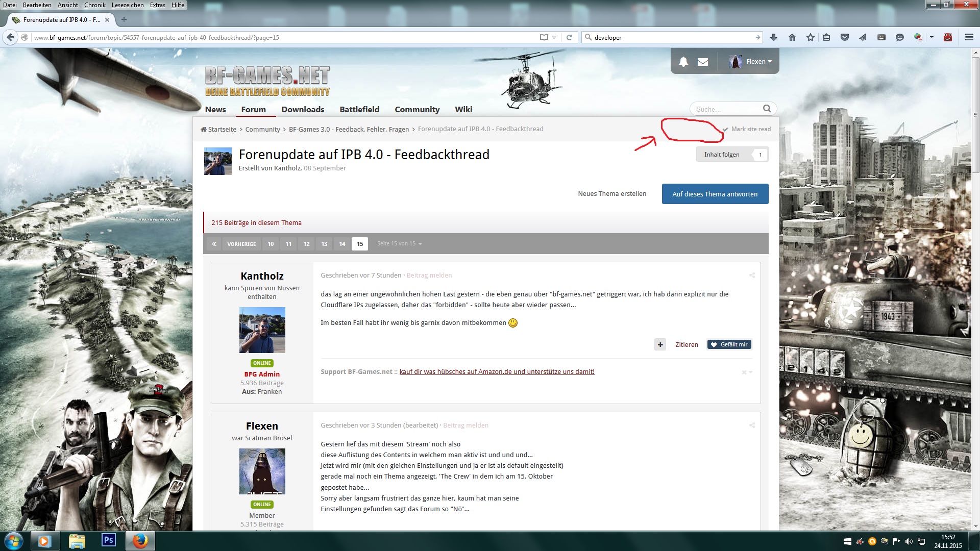This screenshot has height=551, width=980.
Task: Click the plus multiquote button on Kantholz's post
Action: pyautogui.click(x=660, y=345)
